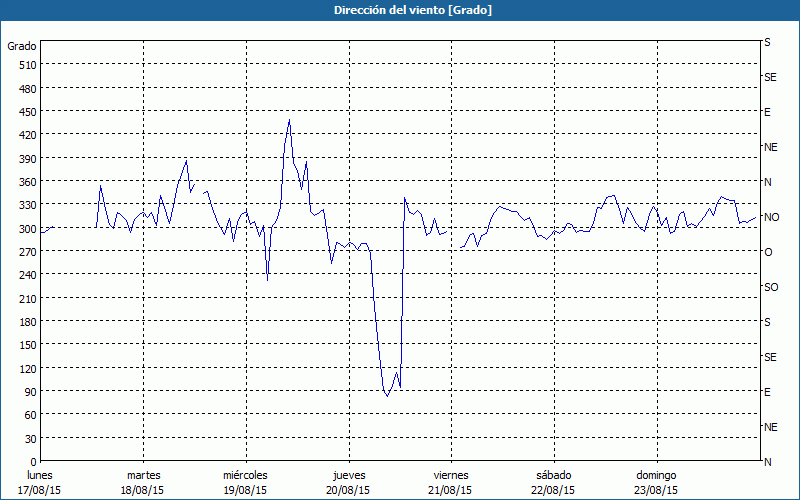This screenshot has width=800, height=500.
Task: Click the Grado unit label
Action: click(22, 46)
